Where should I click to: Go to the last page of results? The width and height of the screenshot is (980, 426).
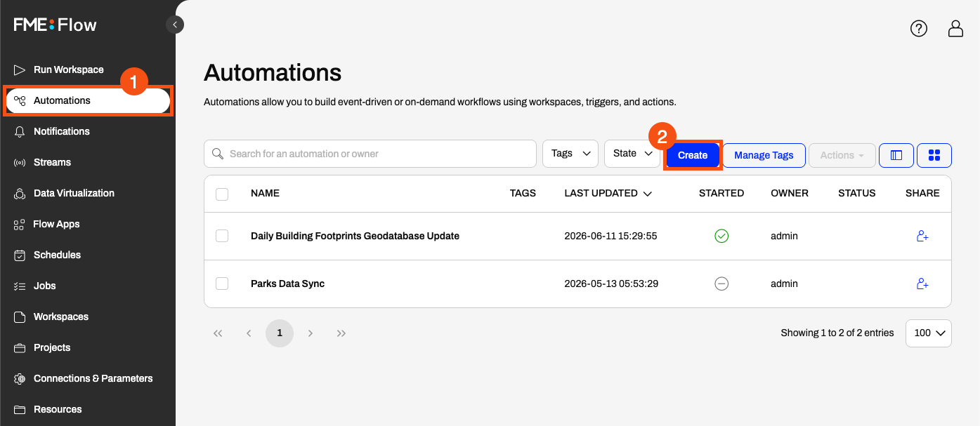341,333
